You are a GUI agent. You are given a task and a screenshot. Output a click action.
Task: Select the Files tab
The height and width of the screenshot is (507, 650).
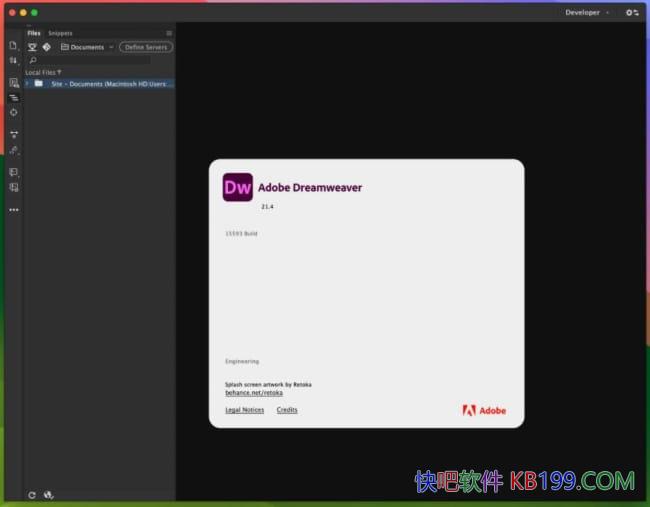34,33
